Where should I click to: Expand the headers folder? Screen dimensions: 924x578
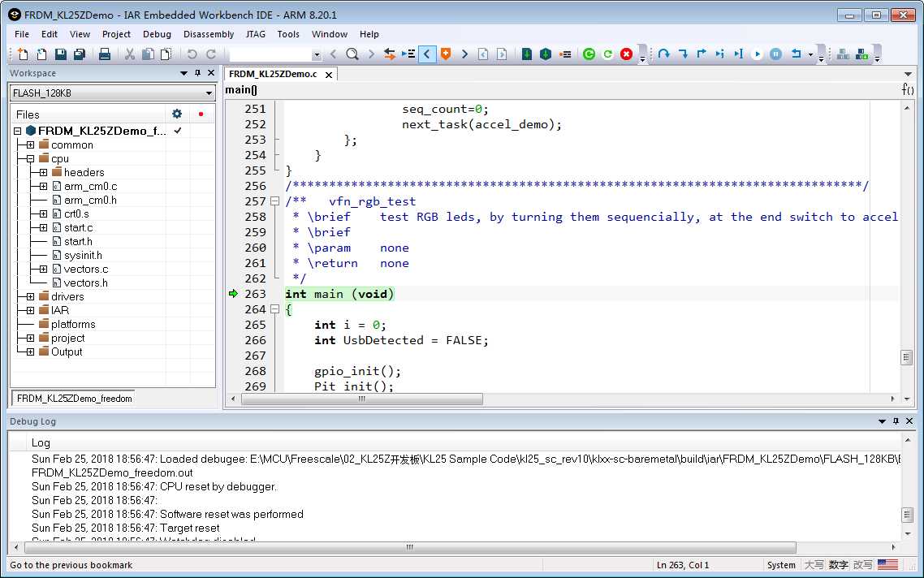pyautogui.click(x=44, y=173)
